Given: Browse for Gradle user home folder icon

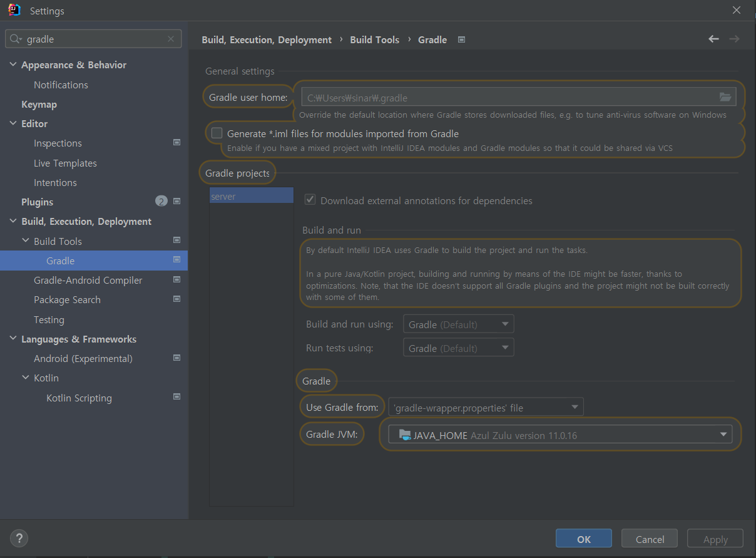Looking at the screenshot, I should click(x=725, y=97).
